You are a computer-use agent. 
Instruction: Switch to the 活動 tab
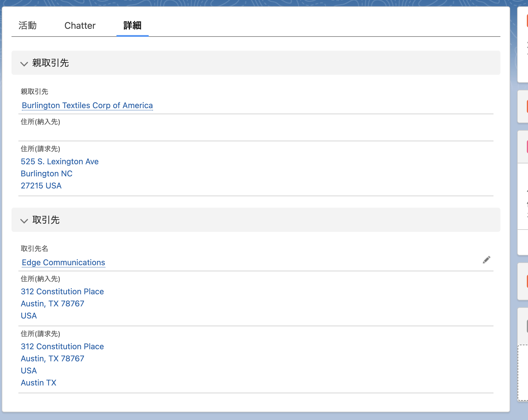tap(28, 25)
